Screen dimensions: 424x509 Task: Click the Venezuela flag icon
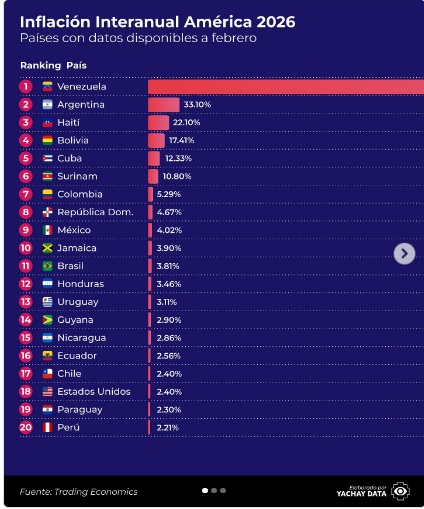click(47, 87)
